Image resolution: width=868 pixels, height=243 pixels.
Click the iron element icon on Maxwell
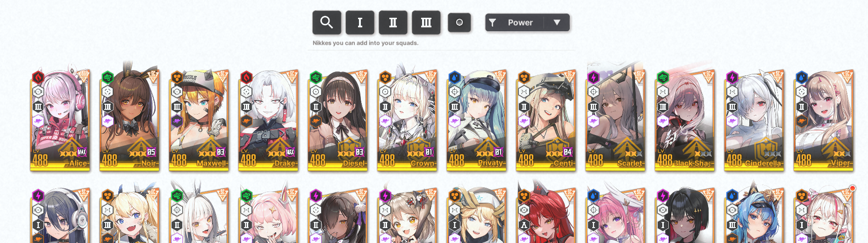coord(177,77)
